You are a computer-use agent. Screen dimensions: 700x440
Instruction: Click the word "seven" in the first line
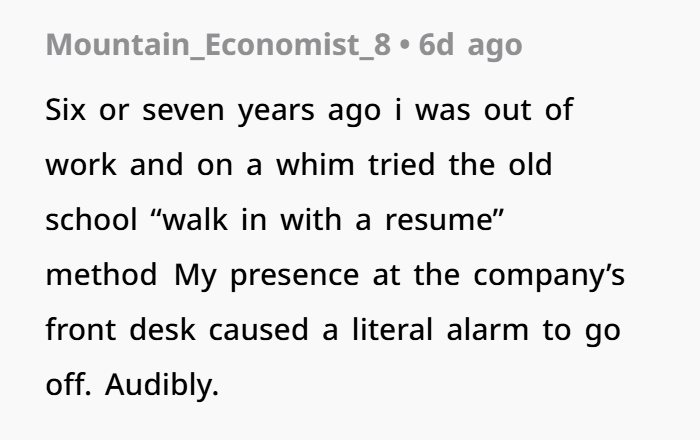183,110
